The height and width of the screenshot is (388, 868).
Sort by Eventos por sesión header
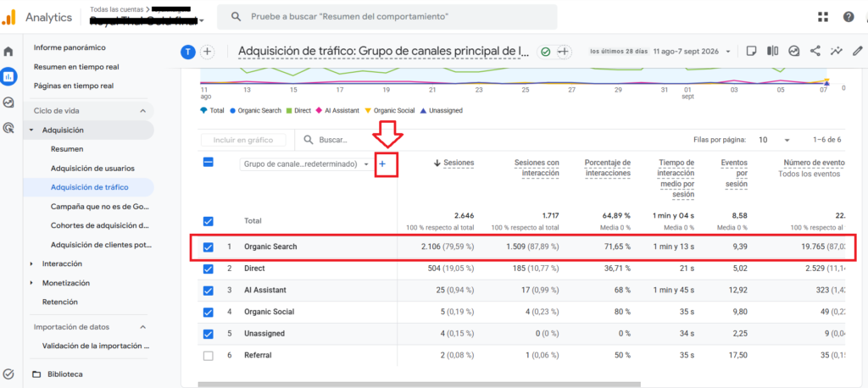pos(734,173)
